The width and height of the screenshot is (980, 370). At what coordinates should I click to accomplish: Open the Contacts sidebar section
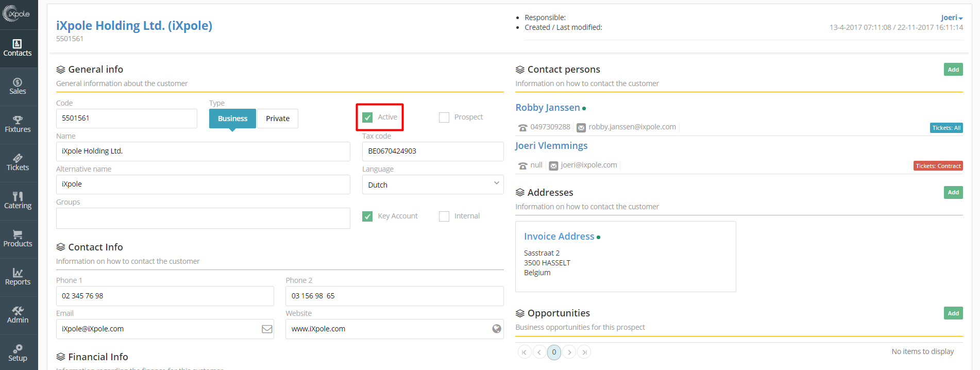[x=19, y=48]
